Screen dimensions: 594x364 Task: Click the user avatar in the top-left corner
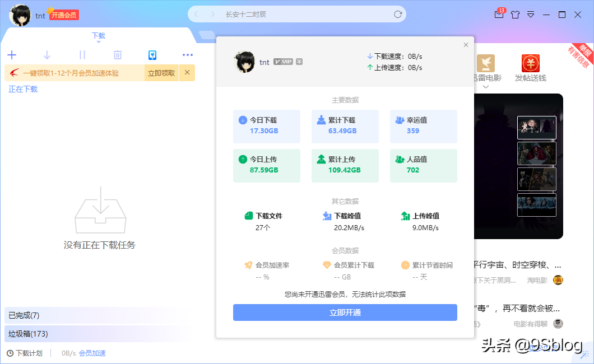click(x=20, y=15)
